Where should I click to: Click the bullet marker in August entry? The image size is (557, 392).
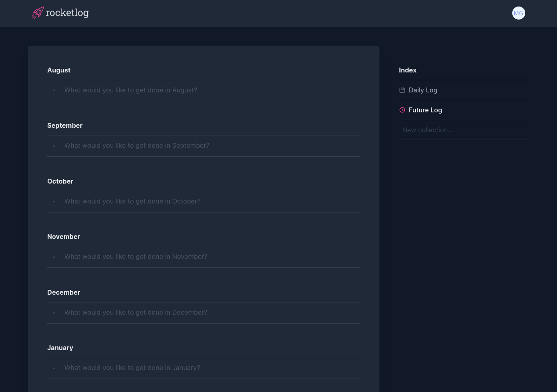click(54, 90)
